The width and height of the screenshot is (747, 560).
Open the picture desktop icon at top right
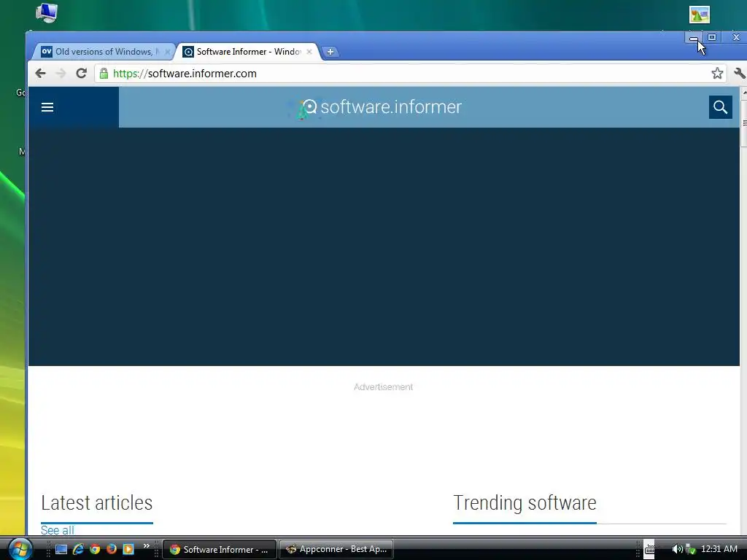click(x=700, y=15)
